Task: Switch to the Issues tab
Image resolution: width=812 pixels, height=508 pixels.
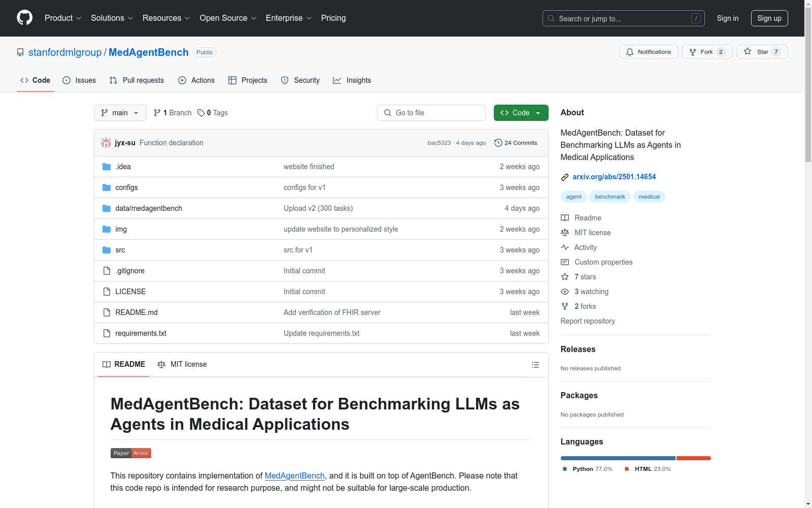Action: 79,80
